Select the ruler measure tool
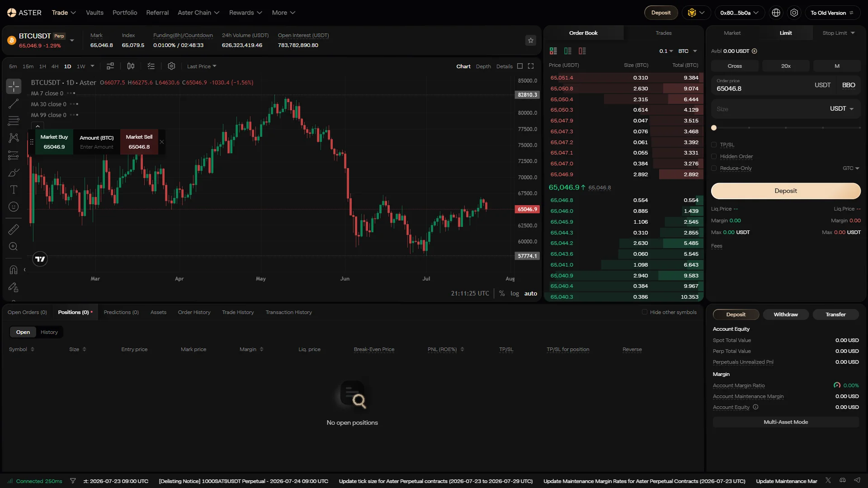 coord(14,230)
